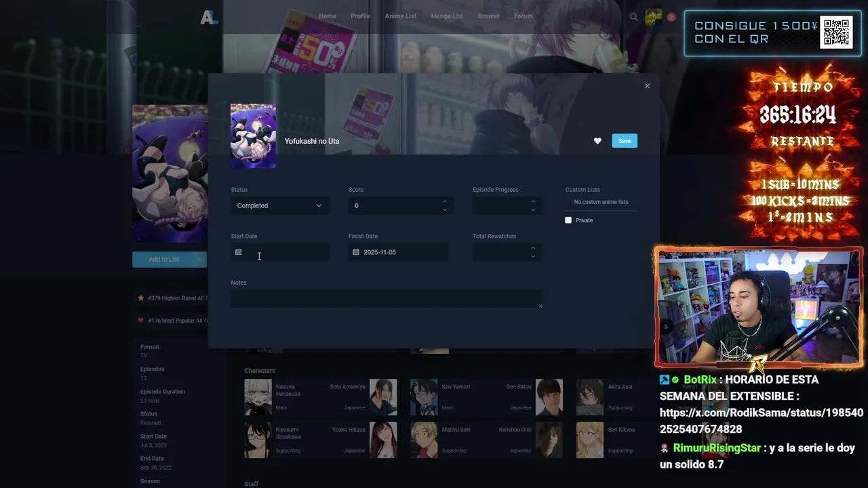The width and height of the screenshot is (868, 488).
Task: Increase the Episode Progress value
Action: 533,201
